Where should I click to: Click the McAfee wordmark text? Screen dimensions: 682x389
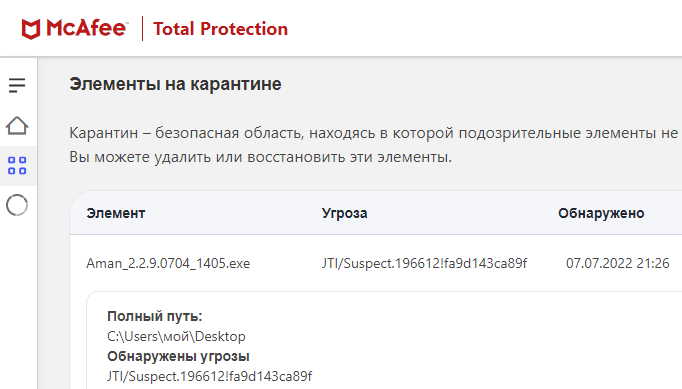(87, 28)
